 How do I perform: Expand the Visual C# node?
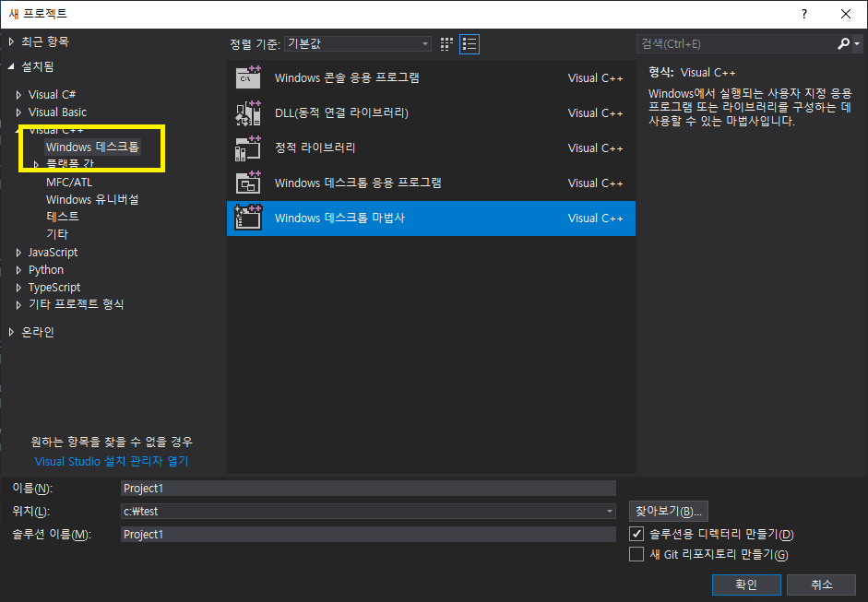point(18,95)
